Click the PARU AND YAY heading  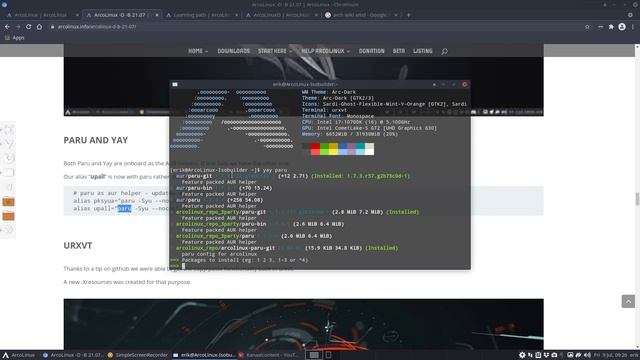(x=96, y=140)
